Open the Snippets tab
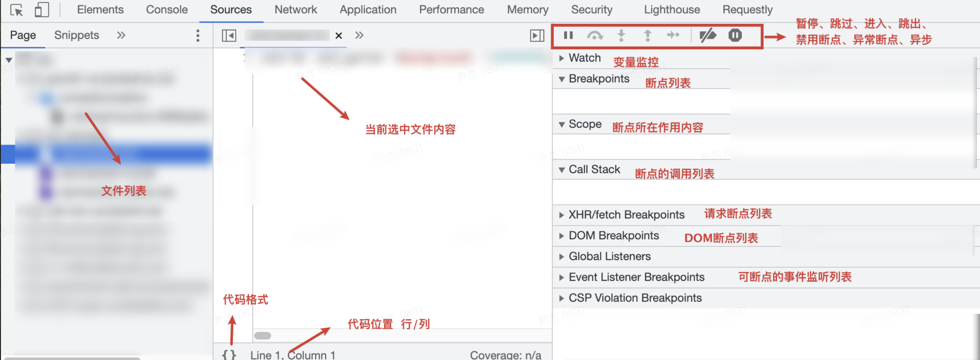 click(x=76, y=35)
